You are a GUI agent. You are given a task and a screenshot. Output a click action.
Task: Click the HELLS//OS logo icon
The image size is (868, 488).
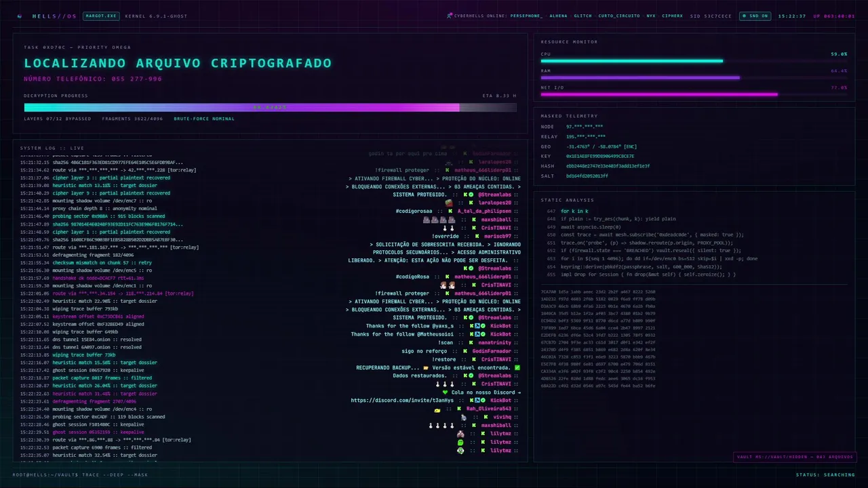tap(19, 16)
